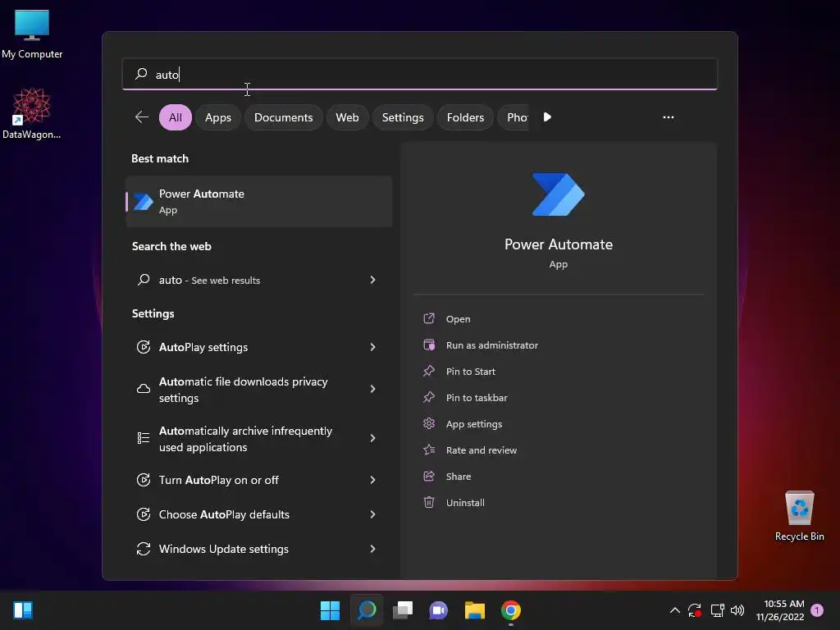Open Task View from the taskbar

403,610
